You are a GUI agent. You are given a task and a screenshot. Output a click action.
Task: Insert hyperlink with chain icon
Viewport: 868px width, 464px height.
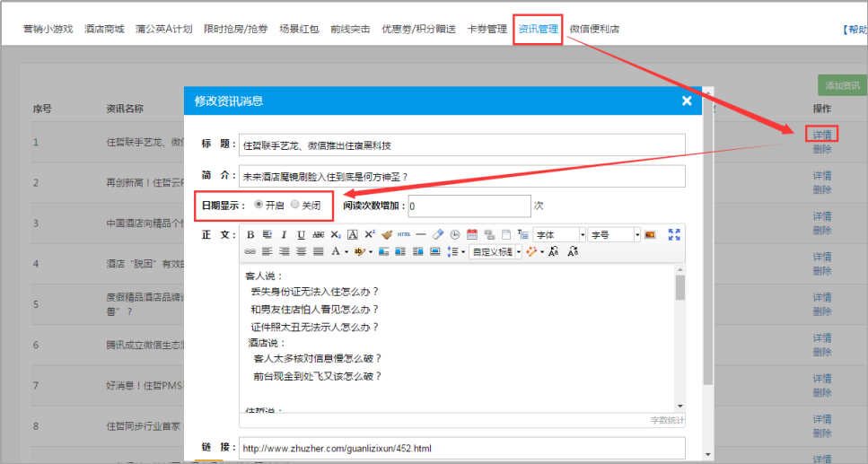[250, 252]
